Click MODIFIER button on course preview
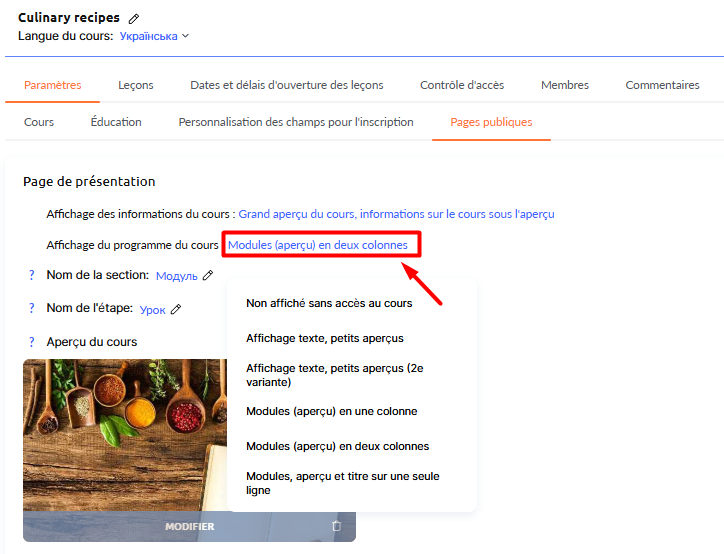Screen dimensions: 724x554 [x=189, y=526]
